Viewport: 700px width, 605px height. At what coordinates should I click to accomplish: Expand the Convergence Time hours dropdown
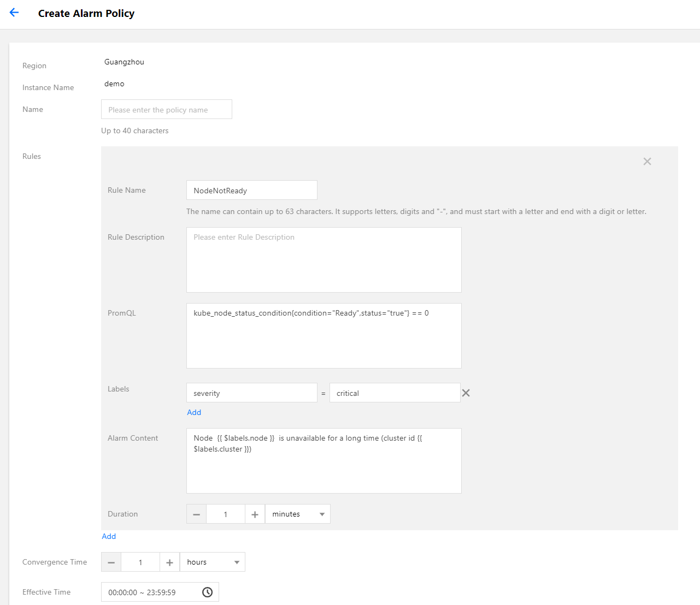(x=213, y=562)
